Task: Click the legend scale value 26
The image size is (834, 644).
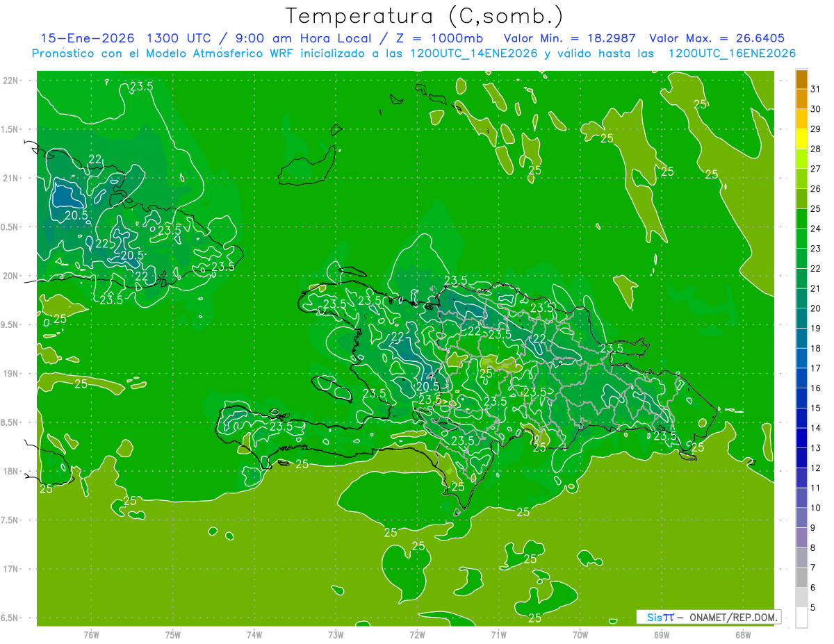Action: [x=816, y=189]
